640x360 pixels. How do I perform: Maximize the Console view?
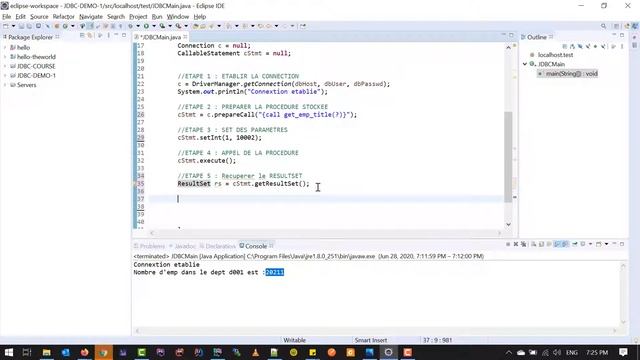pos(622,244)
